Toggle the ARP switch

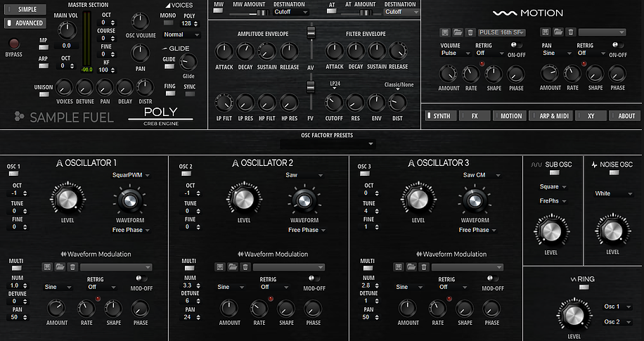tap(44, 65)
